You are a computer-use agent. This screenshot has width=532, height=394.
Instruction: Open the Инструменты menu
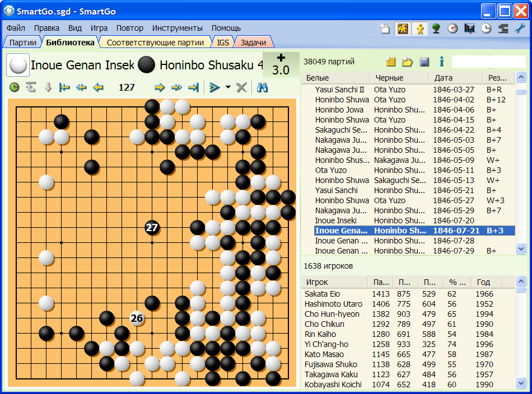[177, 28]
